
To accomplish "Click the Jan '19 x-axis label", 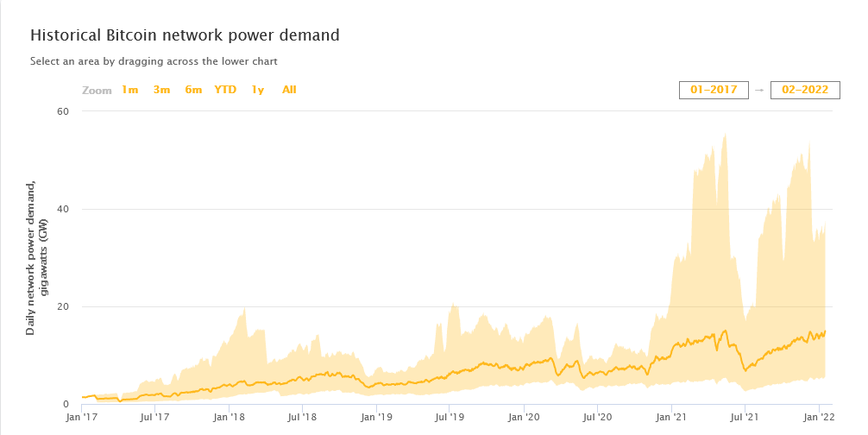I will tap(376, 417).
